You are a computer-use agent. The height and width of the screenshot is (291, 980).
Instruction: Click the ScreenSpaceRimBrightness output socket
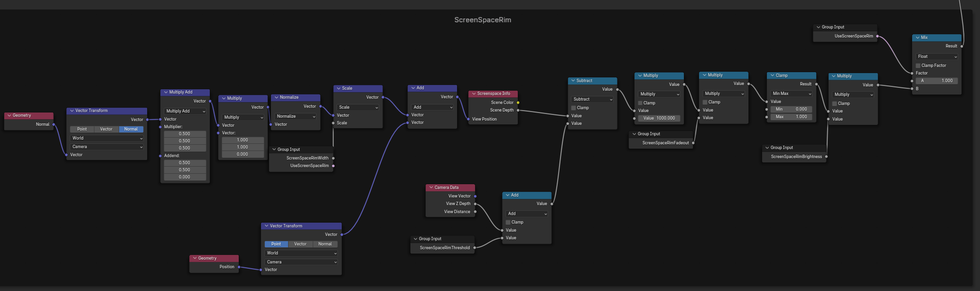click(x=826, y=157)
